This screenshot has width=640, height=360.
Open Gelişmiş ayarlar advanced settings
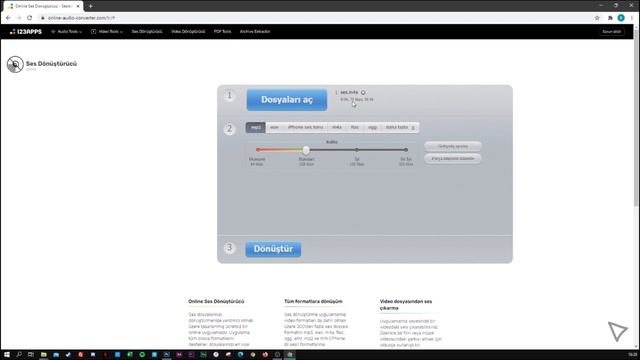453,146
